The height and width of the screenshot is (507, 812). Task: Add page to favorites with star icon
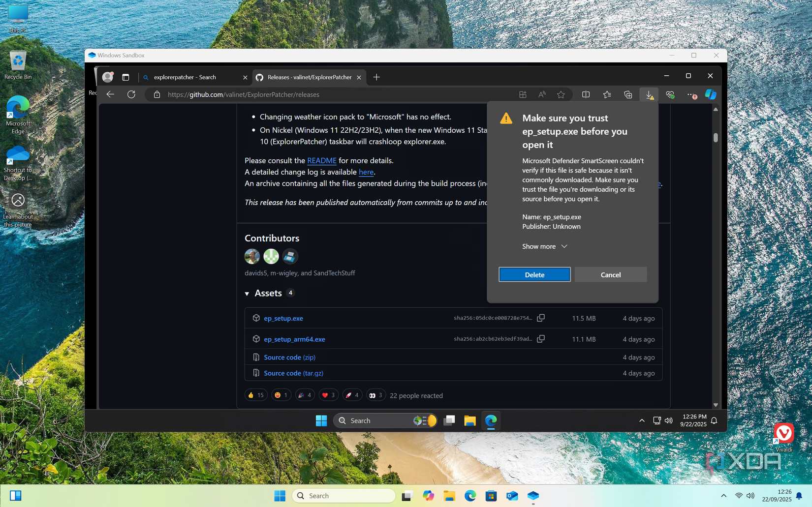561,94
